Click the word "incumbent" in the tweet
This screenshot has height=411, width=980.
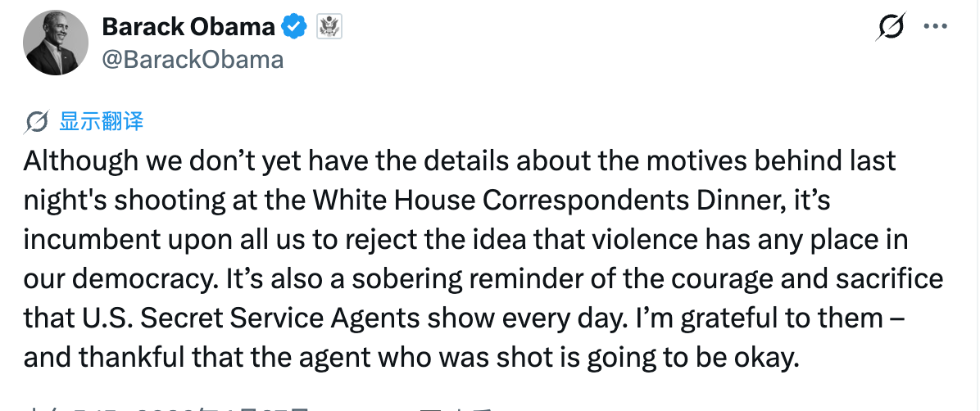pyautogui.click(x=88, y=239)
